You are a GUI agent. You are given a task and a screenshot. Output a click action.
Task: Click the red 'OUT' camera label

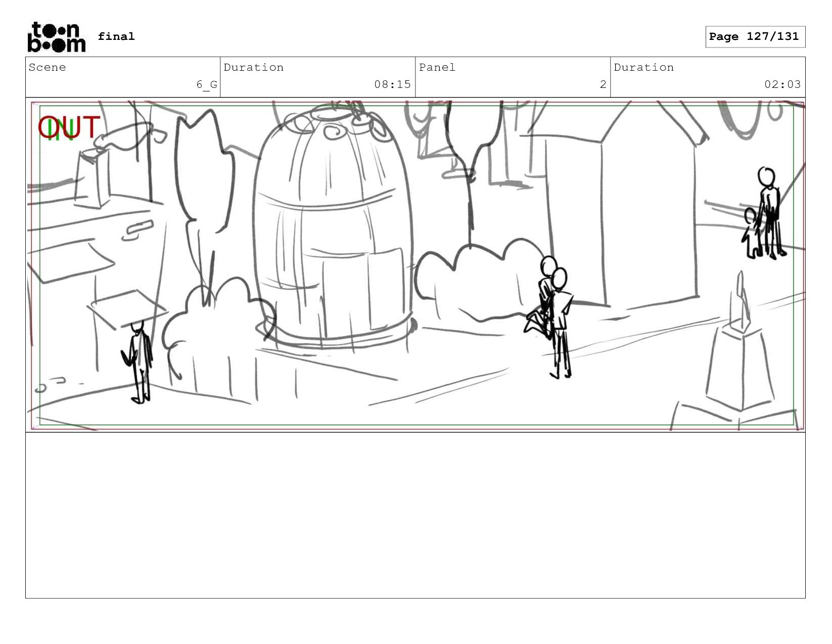[69, 127]
